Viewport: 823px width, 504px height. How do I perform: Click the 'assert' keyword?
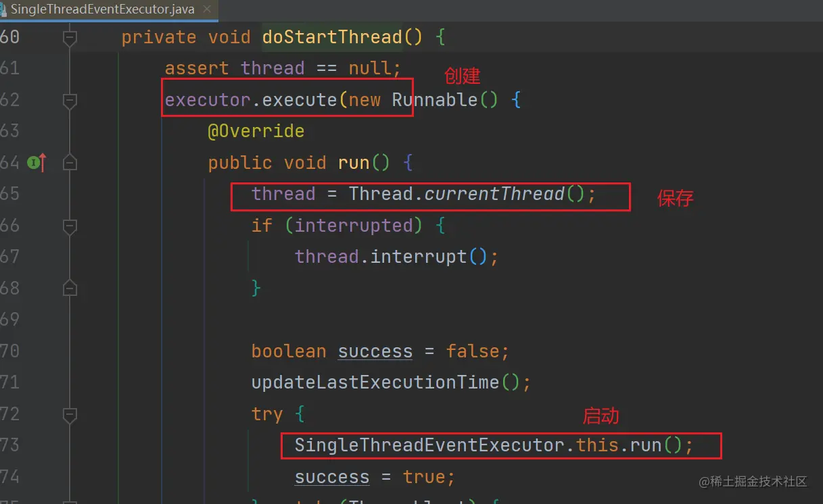pos(197,68)
